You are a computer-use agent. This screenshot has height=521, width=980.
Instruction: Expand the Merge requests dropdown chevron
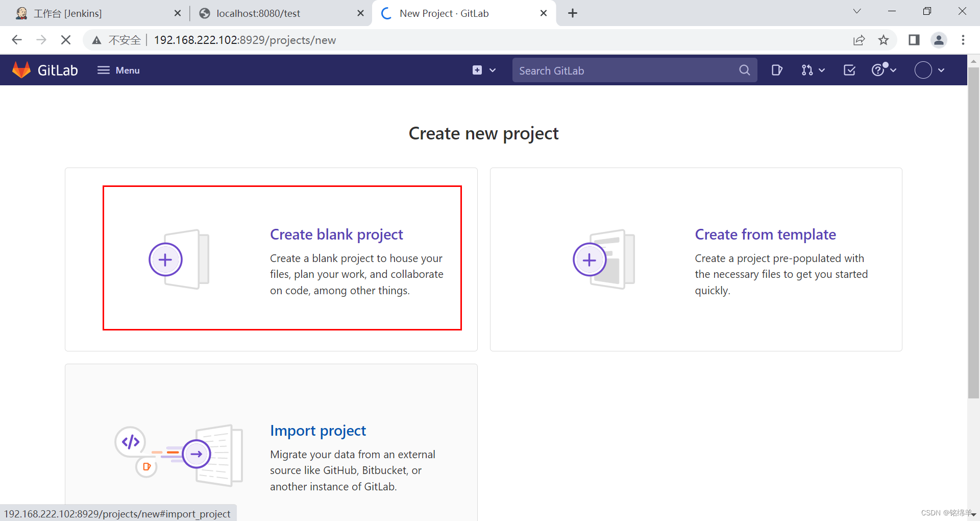822,70
